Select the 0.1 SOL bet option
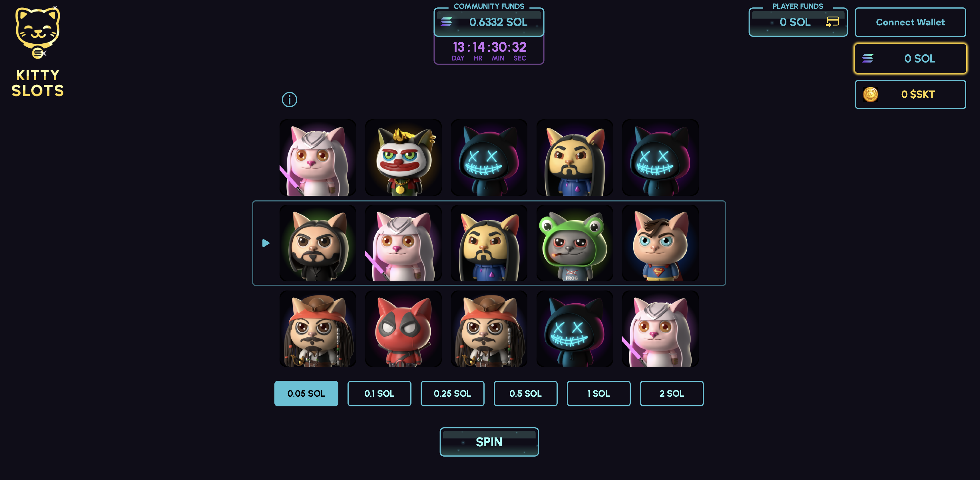Image resolution: width=980 pixels, height=480 pixels. 379,393
